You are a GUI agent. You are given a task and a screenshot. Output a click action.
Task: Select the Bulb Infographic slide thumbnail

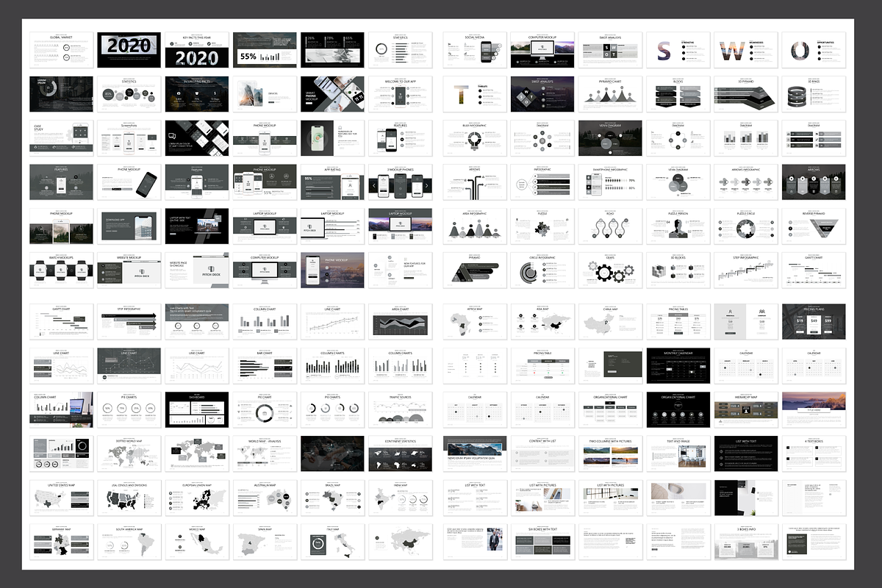point(476,138)
